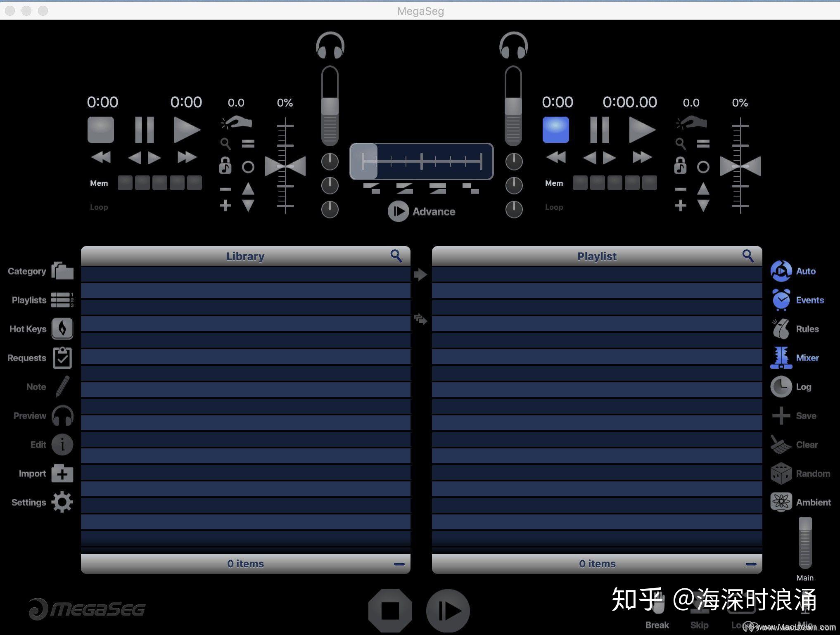The width and height of the screenshot is (840, 635).
Task: Click the left deck play button
Action: pyautogui.click(x=187, y=130)
